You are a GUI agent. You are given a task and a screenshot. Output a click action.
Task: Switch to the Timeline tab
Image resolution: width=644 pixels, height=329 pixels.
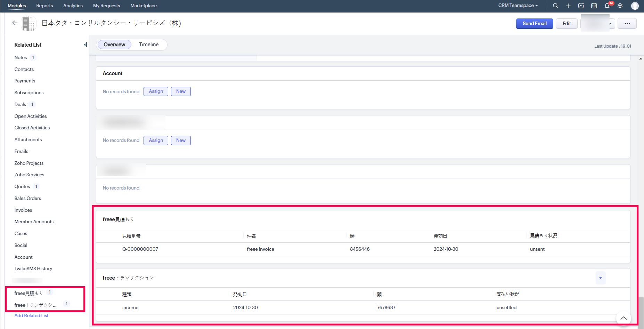pyautogui.click(x=149, y=45)
